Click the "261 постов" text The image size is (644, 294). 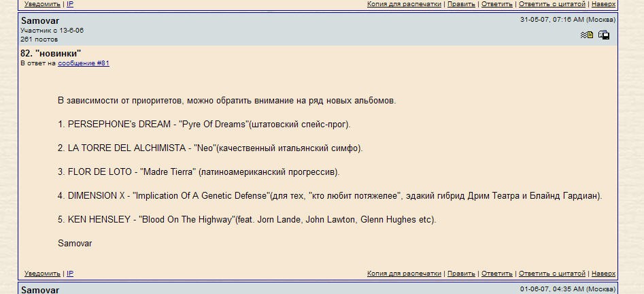39,39
